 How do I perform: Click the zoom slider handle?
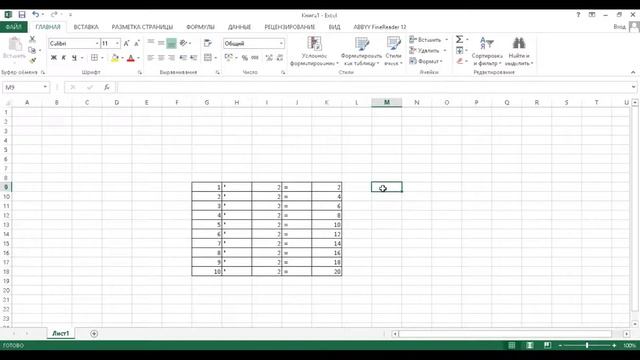coord(587,345)
